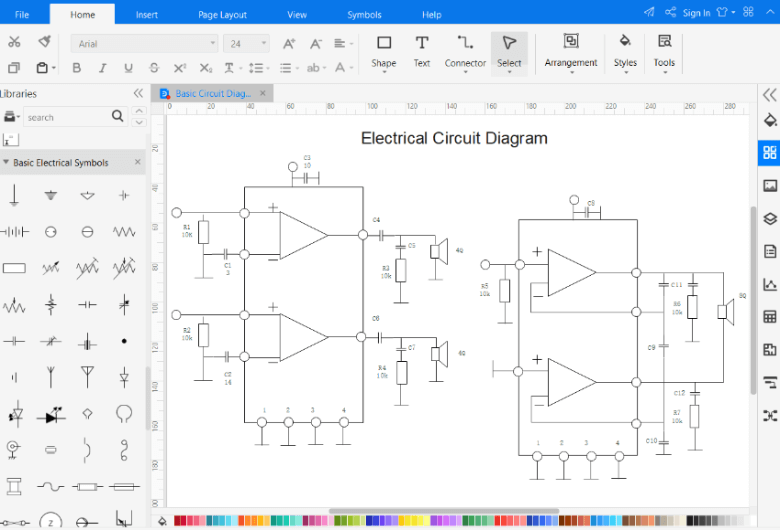Open the Help tab
The width and height of the screenshot is (780, 530).
(431, 14)
